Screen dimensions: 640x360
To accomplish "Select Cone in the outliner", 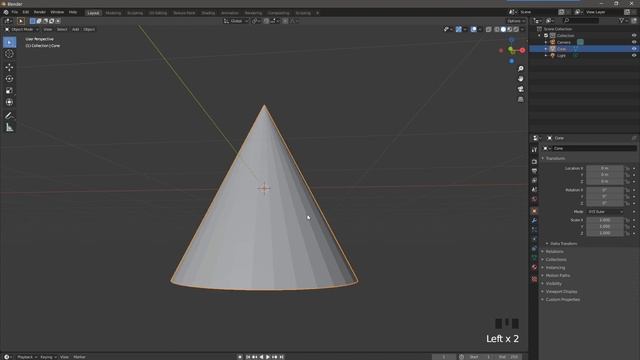I will (x=561, y=49).
